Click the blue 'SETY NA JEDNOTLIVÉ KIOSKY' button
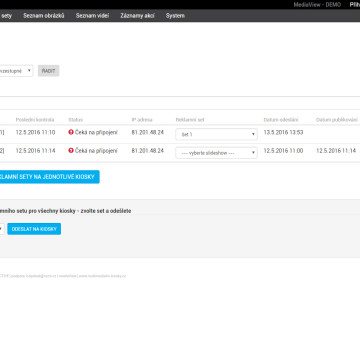The height and width of the screenshot is (360, 360). [50, 177]
